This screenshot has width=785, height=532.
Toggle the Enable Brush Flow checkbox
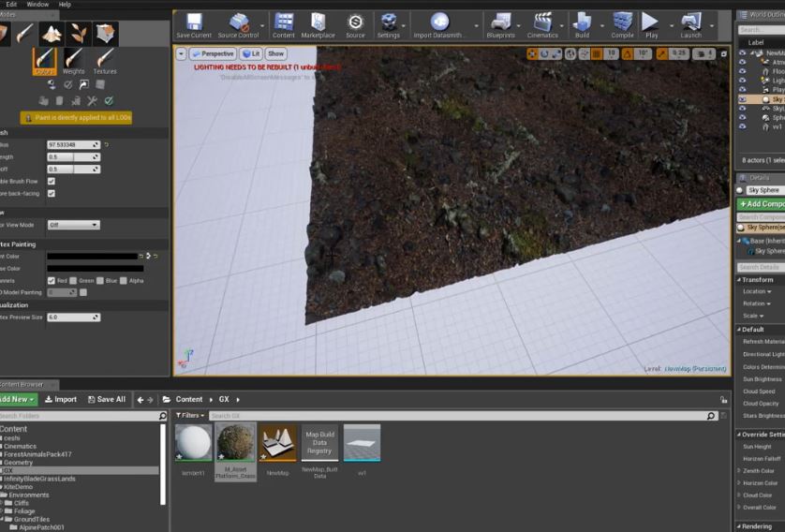[52, 181]
